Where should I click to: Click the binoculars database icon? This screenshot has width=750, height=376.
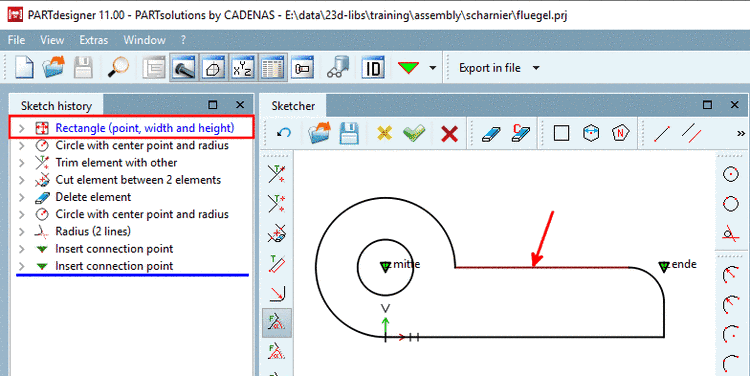338,67
